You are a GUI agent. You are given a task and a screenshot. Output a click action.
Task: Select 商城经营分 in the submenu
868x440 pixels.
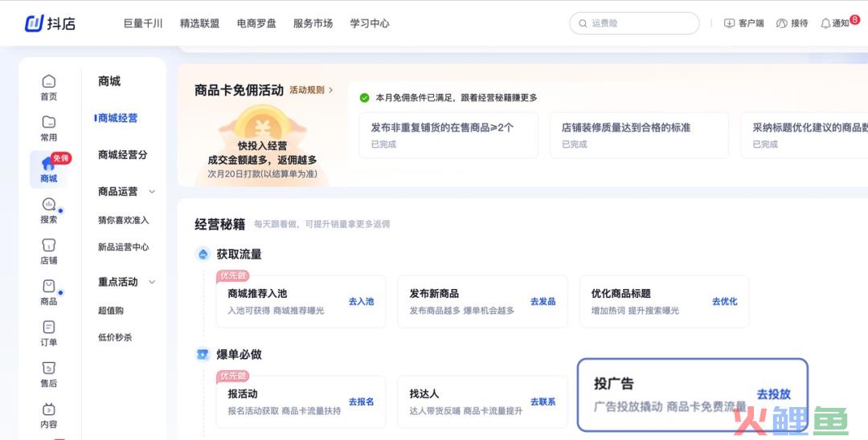click(122, 155)
